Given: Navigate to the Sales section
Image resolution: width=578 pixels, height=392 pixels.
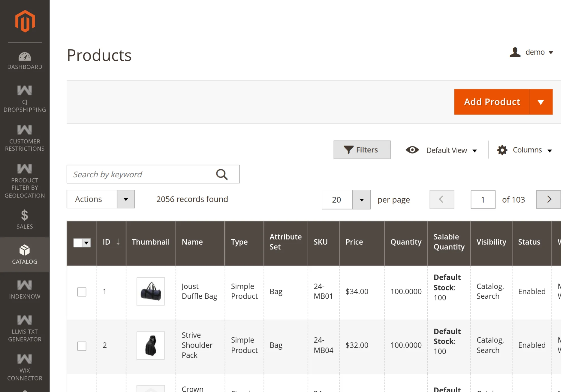Looking at the screenshot, I should [x=25, y=220].
